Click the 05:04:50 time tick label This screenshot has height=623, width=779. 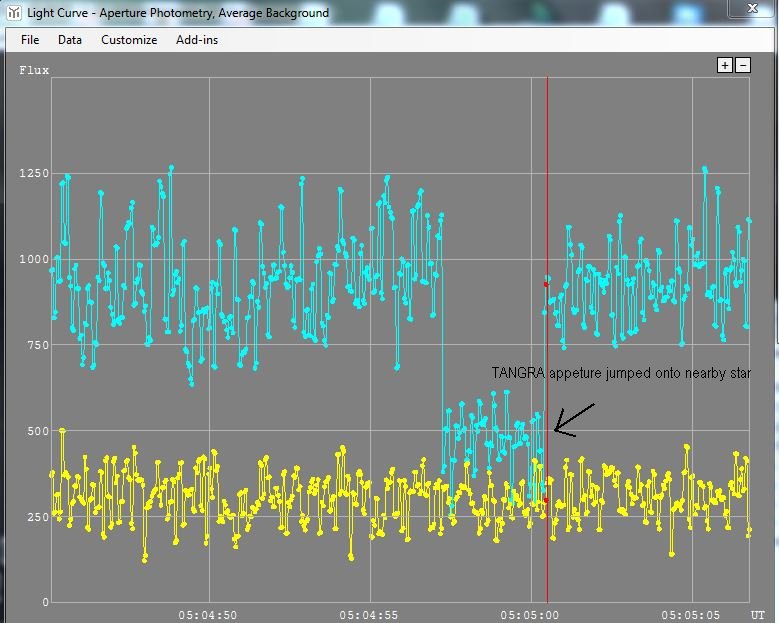coord(208,613)
